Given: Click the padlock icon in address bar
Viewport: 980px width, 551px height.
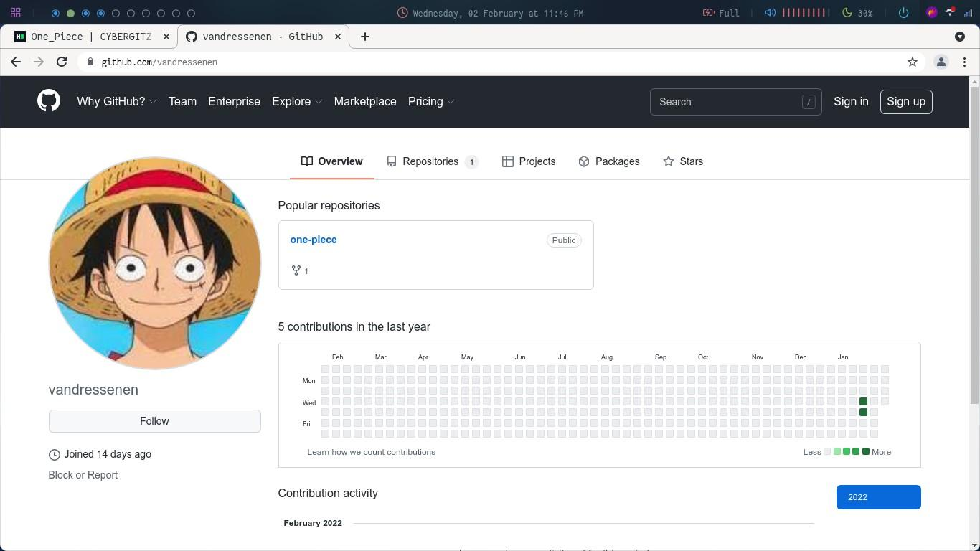Looking at the screenshot, I should (90, 62).
